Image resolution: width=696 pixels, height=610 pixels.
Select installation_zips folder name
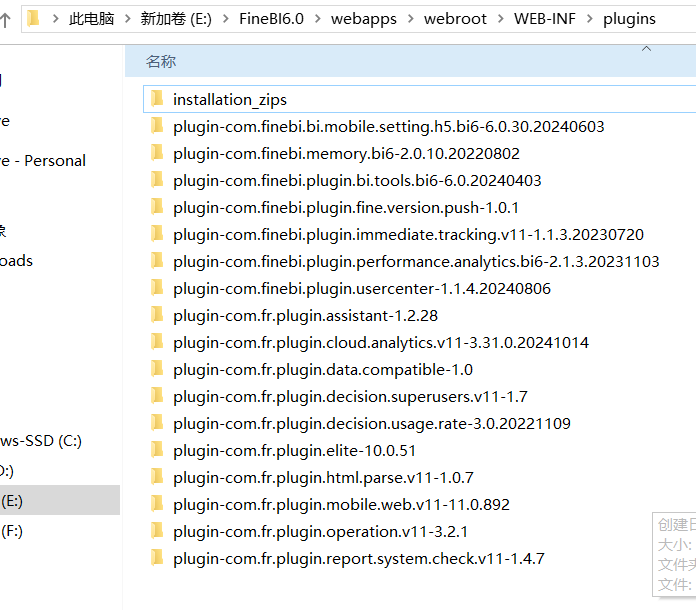[x=230, y=99]
